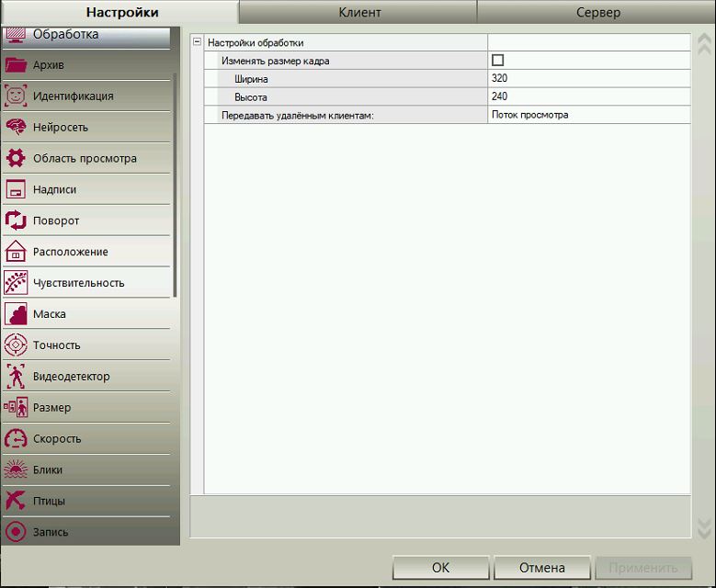Click the Высота value field 240
716x588 pixels.
589,96
